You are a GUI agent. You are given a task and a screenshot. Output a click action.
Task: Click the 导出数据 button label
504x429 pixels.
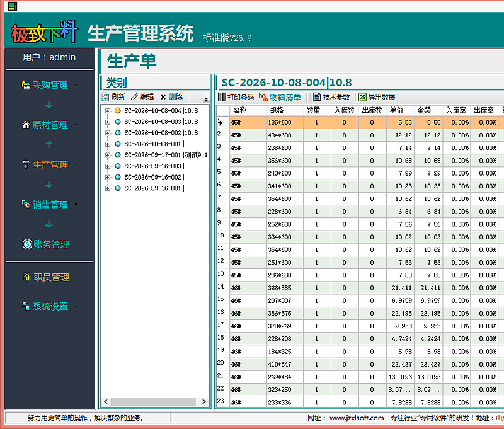point(382,97)
